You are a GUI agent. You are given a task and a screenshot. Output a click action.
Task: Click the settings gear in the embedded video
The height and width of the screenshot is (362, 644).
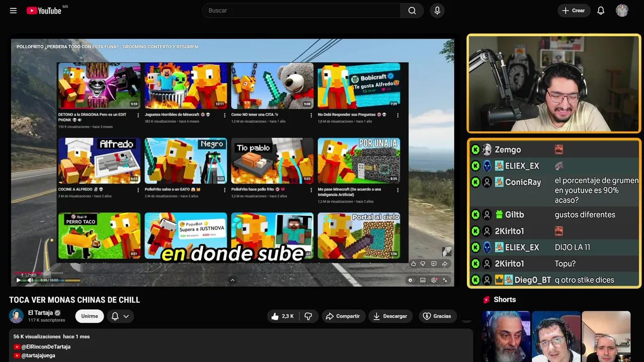pos(434,280)
